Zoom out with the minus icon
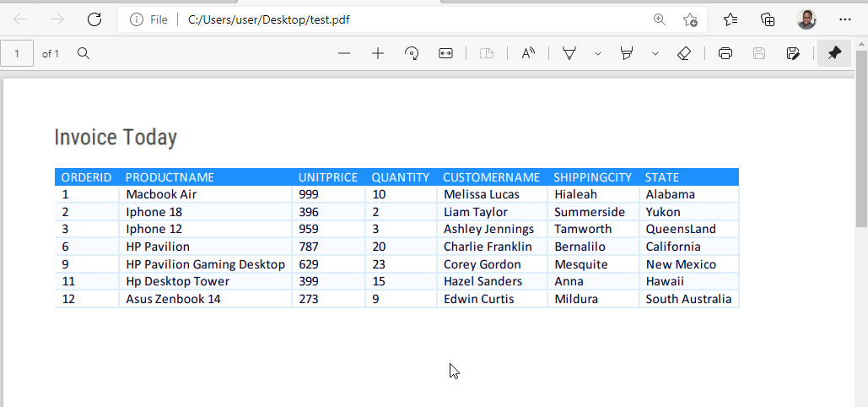The height and width of the screenshot is (407, 868). point(344,53)
